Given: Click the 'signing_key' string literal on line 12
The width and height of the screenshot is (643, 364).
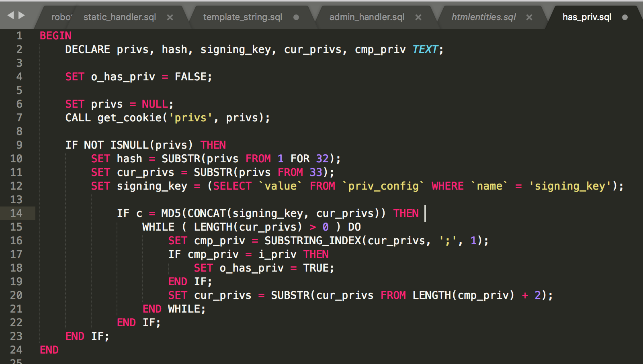Looking at the screenshot, I should [570, 186].
